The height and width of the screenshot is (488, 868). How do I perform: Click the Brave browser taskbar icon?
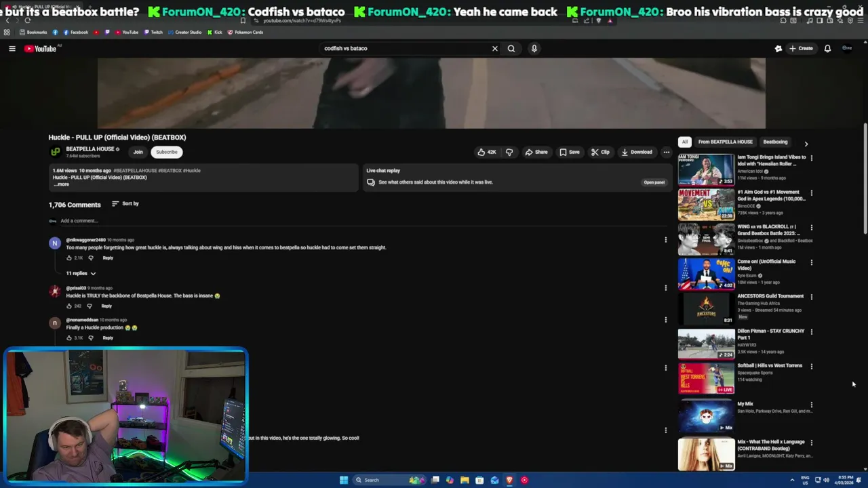click(x=509, y=480)
